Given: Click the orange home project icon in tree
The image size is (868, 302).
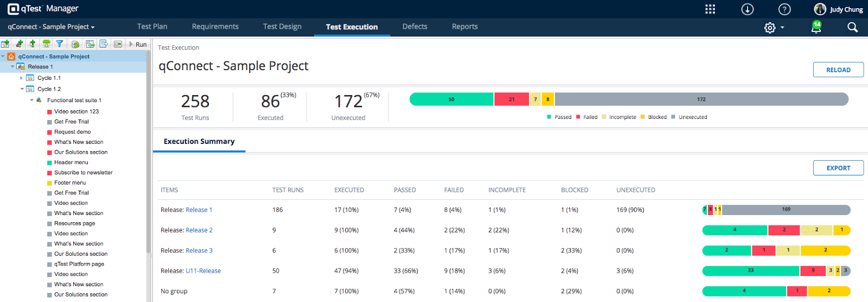Looking at the screenshot, I should pos(11,56).
